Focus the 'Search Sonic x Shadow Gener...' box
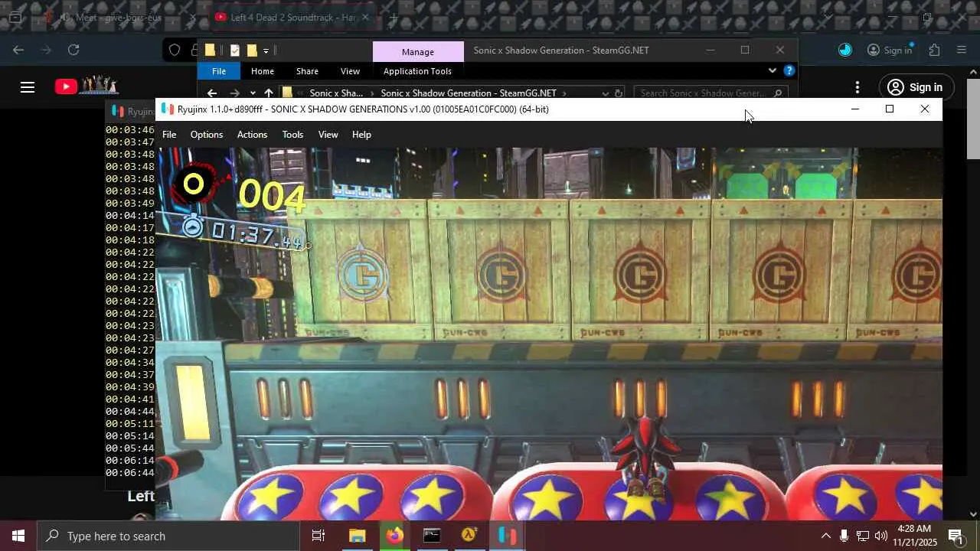 tap(710, 93)
